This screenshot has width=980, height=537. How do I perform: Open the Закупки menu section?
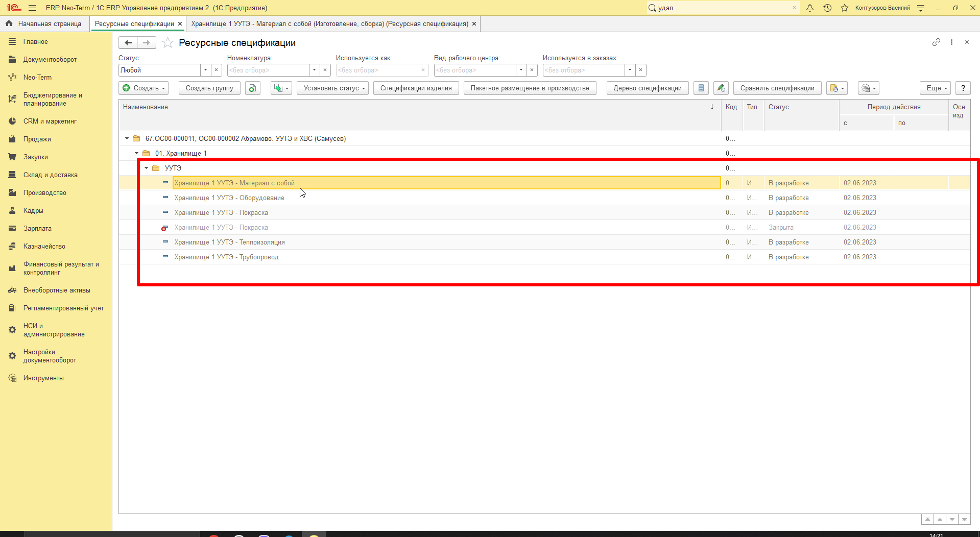[x=36, y=157]
